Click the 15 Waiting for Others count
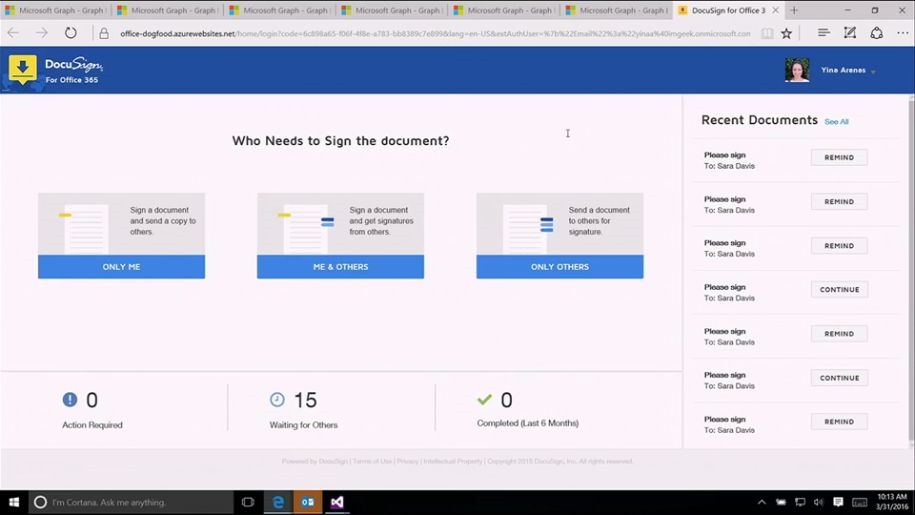915x515 pixels. click(305, 400)
